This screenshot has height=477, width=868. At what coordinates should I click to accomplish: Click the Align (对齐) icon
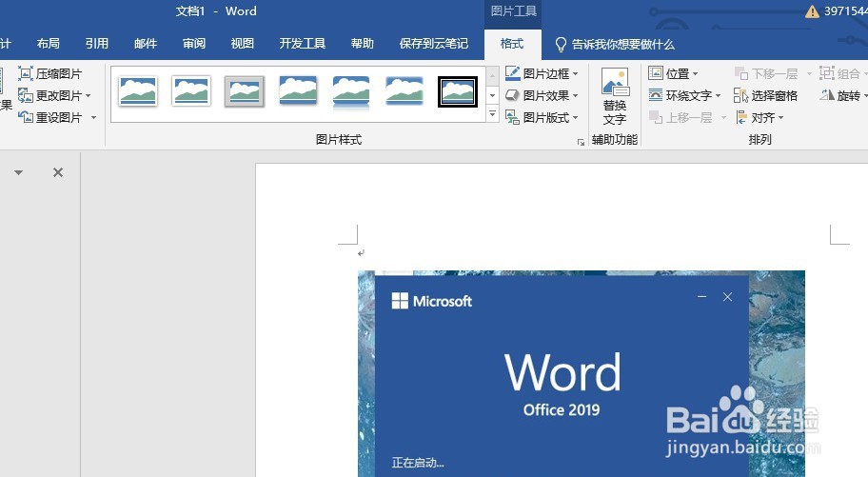pyautogui.click(x=741, y=117)
